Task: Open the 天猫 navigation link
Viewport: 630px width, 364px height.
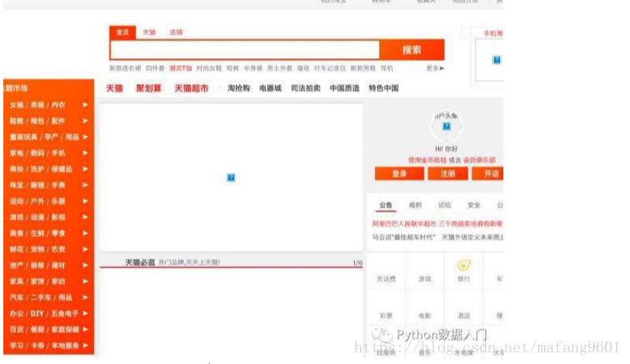Action: pyautogui.click(x=114, y=88)
